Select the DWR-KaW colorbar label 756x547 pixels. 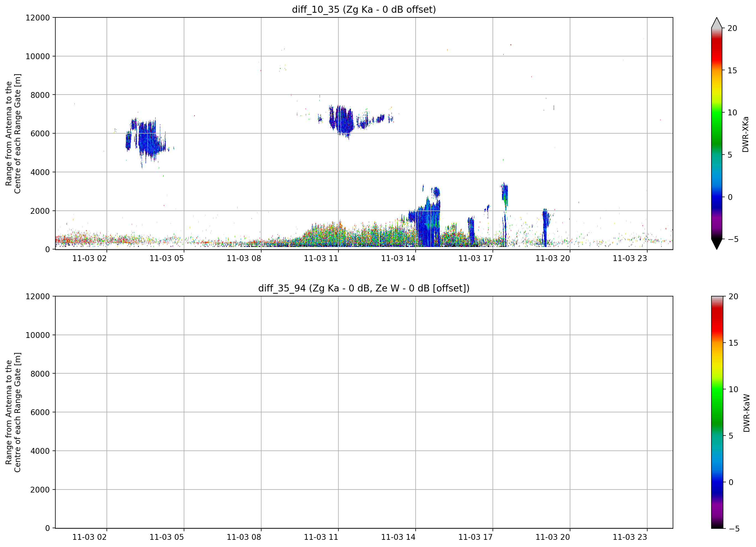tap(746, 413)
